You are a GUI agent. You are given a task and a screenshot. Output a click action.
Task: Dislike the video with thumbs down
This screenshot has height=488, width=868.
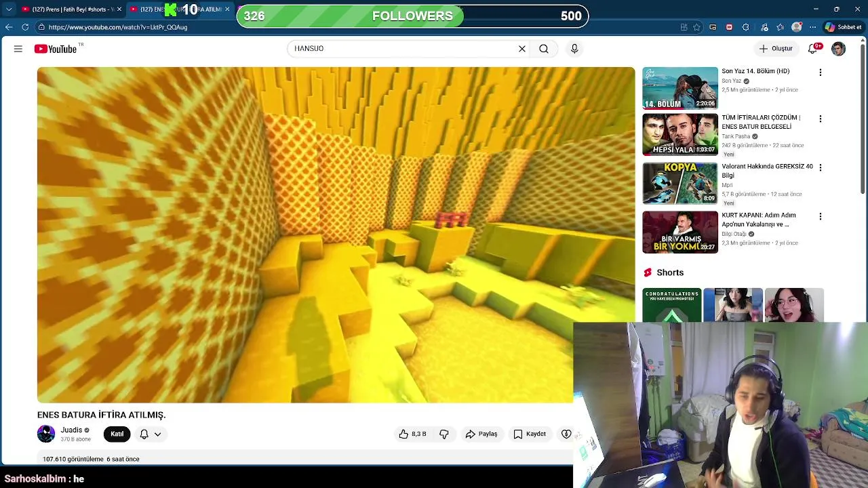point(444,434)
